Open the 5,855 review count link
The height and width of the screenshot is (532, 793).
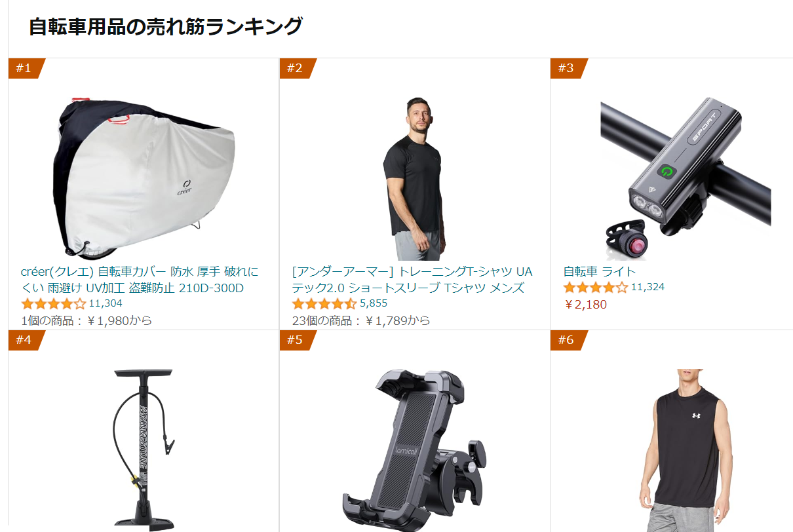point(374,303)
